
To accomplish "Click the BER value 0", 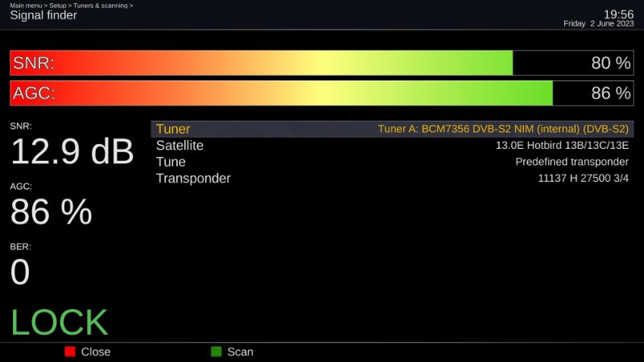I will 20,272.
